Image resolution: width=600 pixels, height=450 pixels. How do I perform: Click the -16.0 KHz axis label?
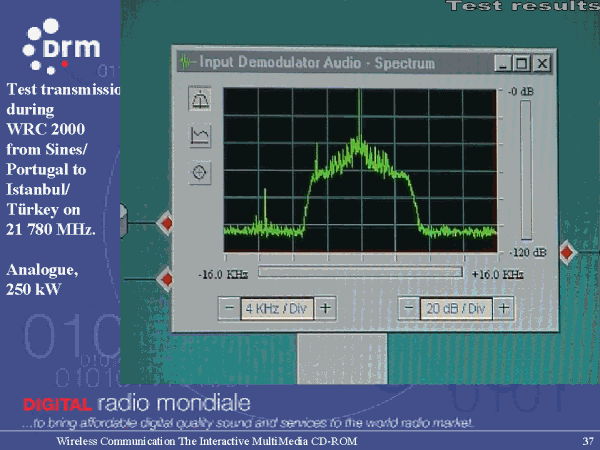pos(223,274)
